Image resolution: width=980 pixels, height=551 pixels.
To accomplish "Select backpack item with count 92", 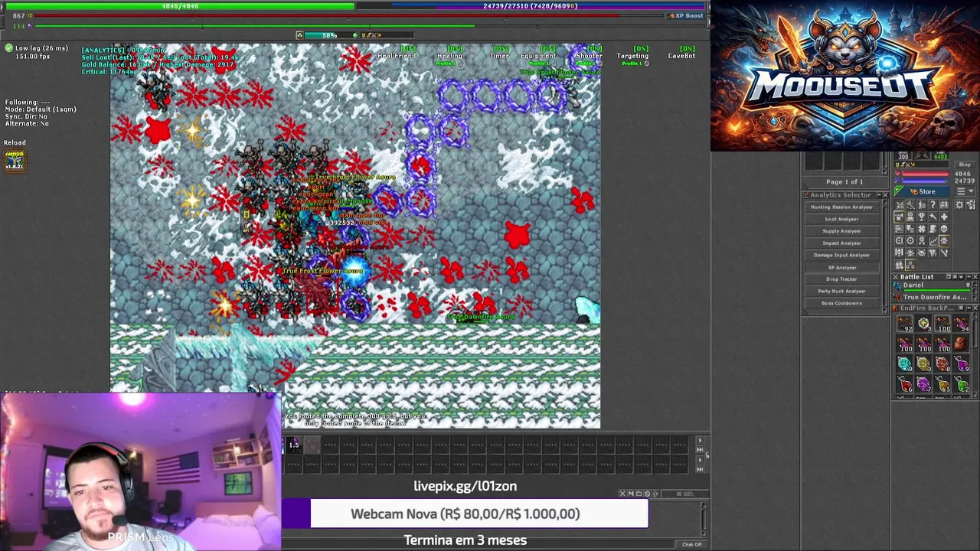I will (x=905, y=323).
